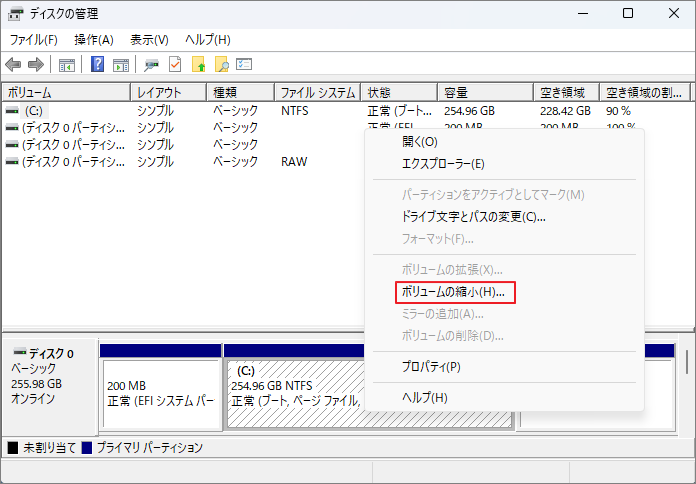Click the Back arrow toolbar icon
Viewport: 696px width, 484px height.
(13, 65)
